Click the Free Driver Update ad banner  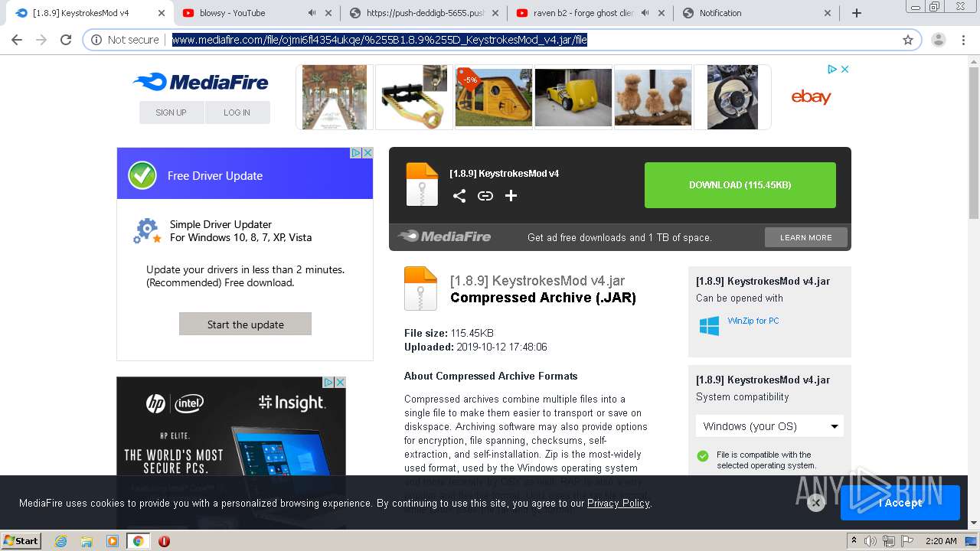click(245, 174)
